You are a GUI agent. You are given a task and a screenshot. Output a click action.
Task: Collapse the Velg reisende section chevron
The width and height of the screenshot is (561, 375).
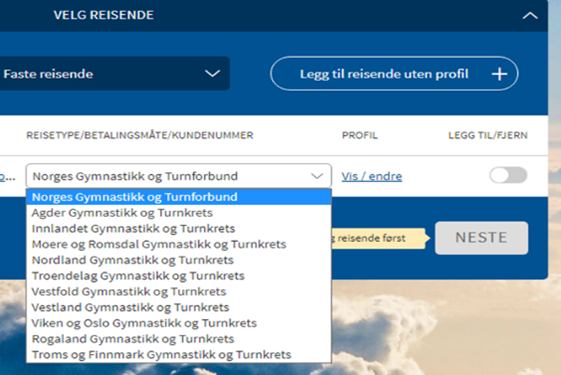[x=530, y=16]
